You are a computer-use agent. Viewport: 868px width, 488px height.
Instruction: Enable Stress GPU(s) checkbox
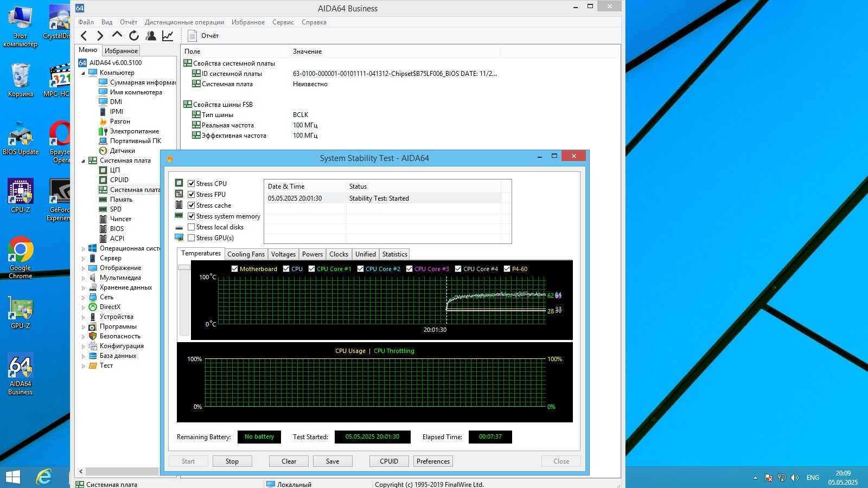tap(192, 237)
